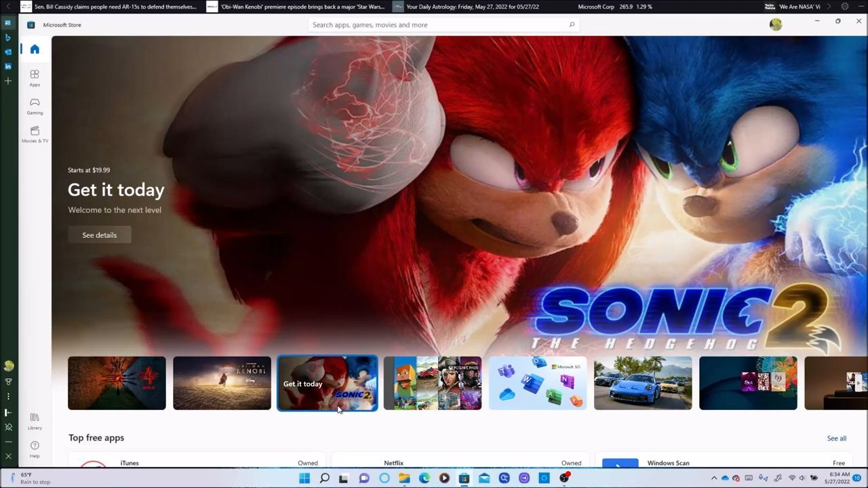Open the Bing icon in the left edge bar
This screenshot has height=488, width=868.
tap(8, 37)
